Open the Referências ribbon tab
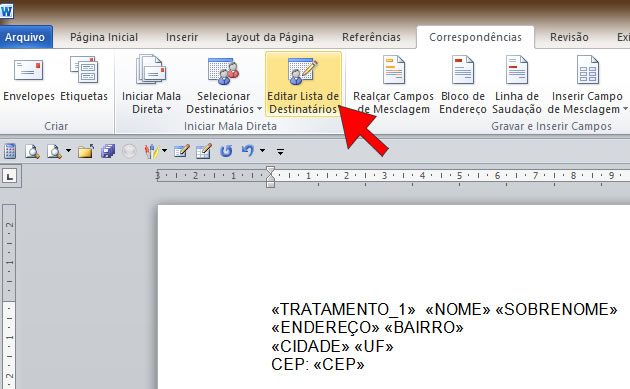This screenshot has width=630, height=389. click(372, 37)
